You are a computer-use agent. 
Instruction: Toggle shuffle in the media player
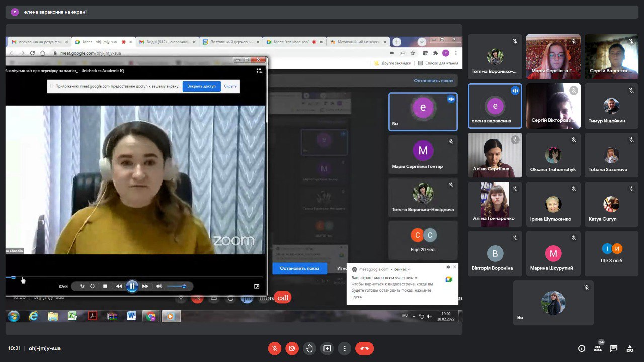[x=83, y=286]
